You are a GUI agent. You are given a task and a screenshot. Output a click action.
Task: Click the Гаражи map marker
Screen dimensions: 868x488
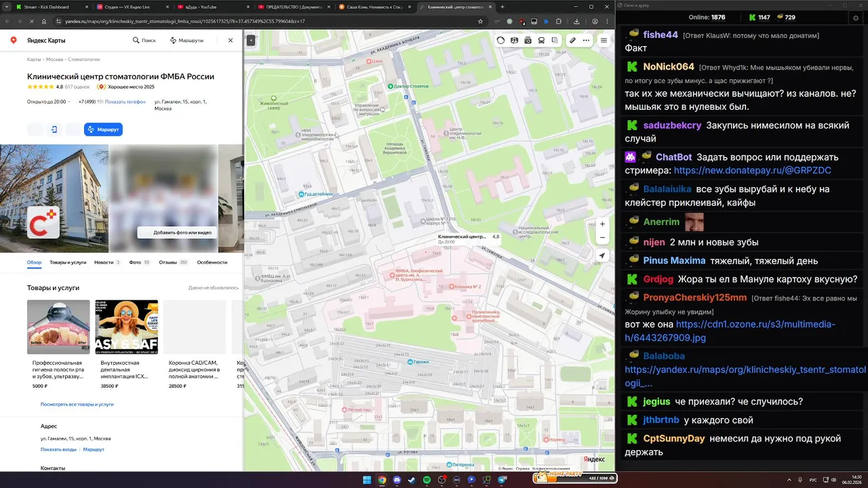pyautogui.click(x=420, y=362)
